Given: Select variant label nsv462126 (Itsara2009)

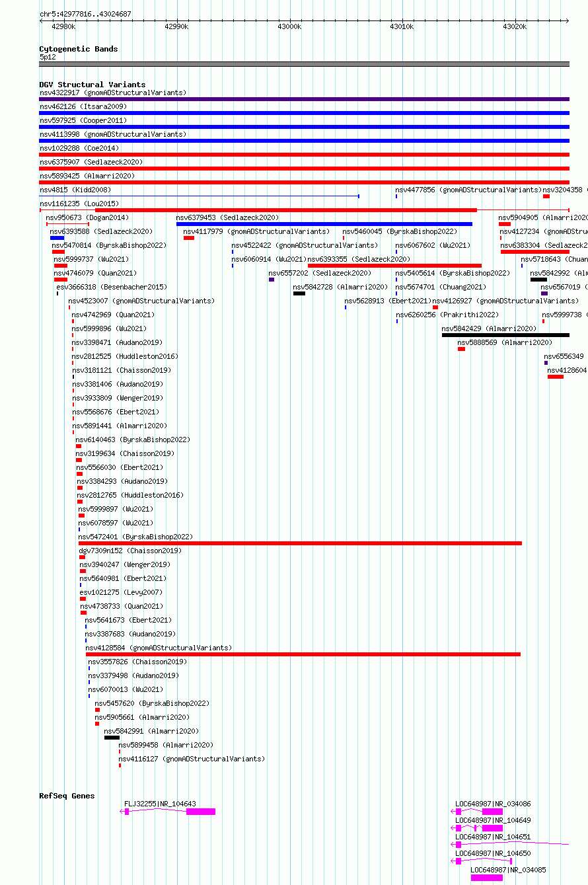Looking at the screenshot, I should click(x=83, y=106).
